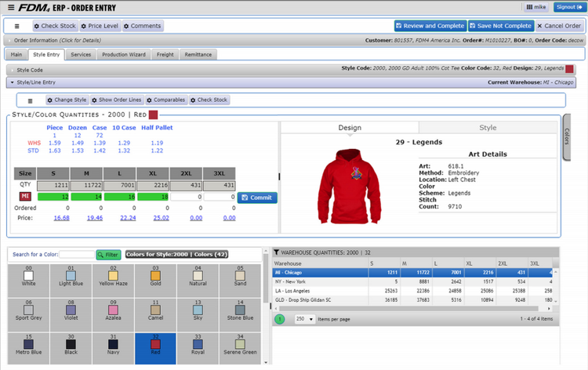The height and width of the screenshot is (370, 588).
Task: Select the Azalea color tile
Action: [113, 314]
